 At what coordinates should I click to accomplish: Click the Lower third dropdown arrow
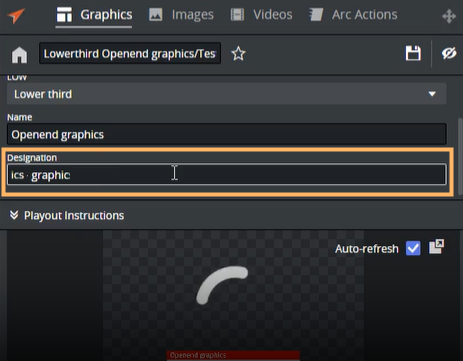click(432, 94)
